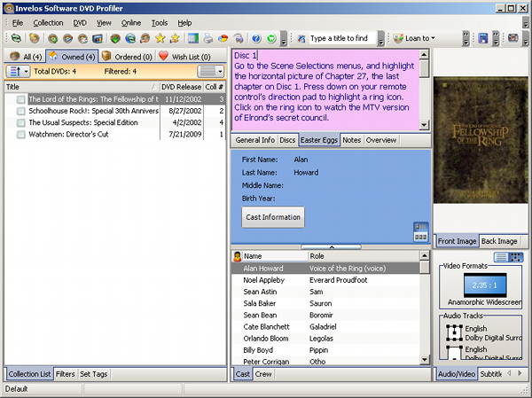Tick the Schoolhouse Rock! row checkbox
This screenshot has height=398, width=532.
point(21,111)
